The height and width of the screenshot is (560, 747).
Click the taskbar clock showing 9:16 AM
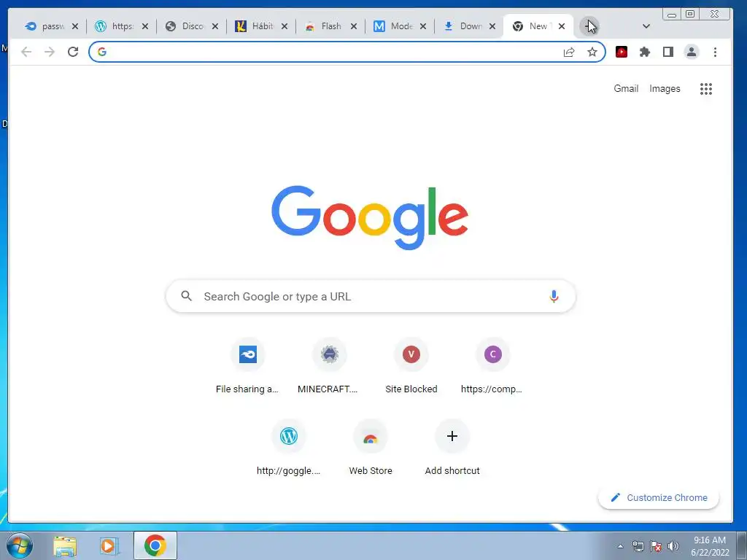point(710,546)
